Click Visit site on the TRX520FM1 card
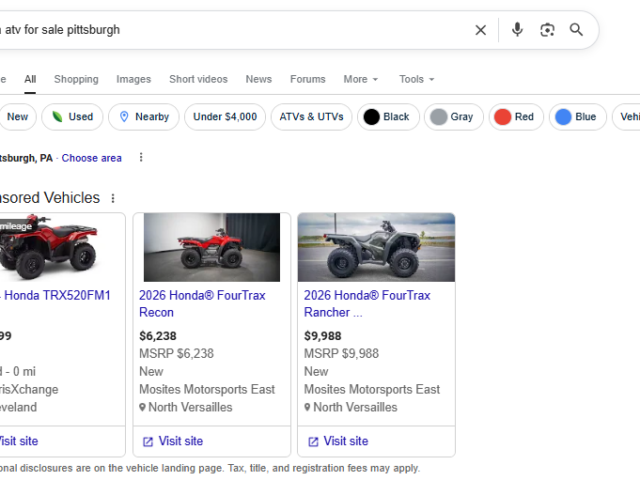This screenshot has width=640, height=480. (x=19, y=441)
